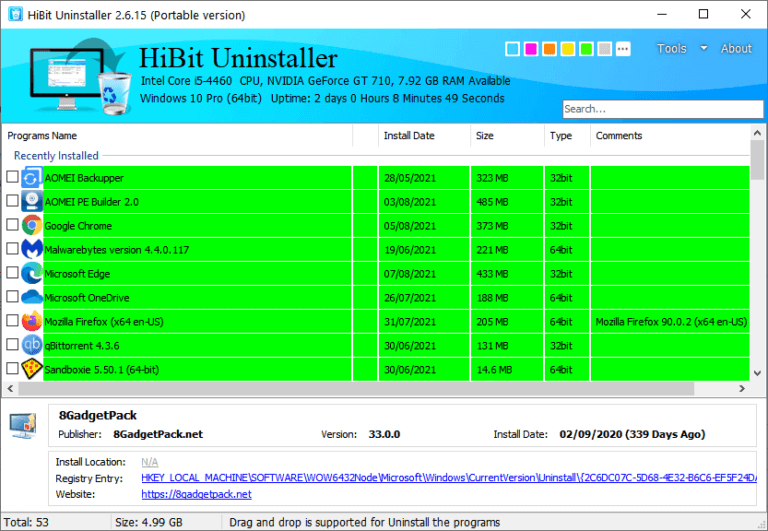Click the HiBit monitor and recycle bin logo
Viewport: 768px width, 531px height.
(81, 76)
